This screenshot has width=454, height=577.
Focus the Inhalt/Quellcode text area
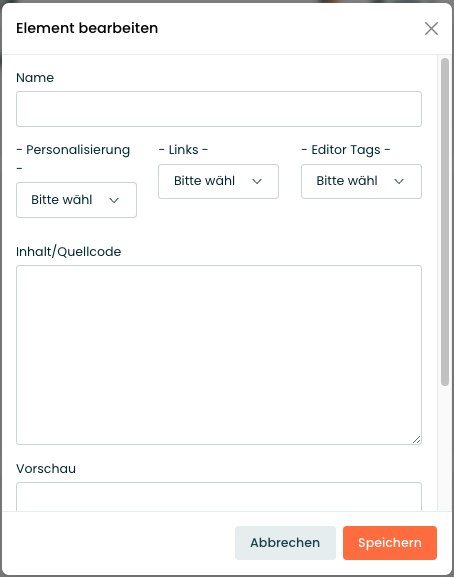pos(219,355)
